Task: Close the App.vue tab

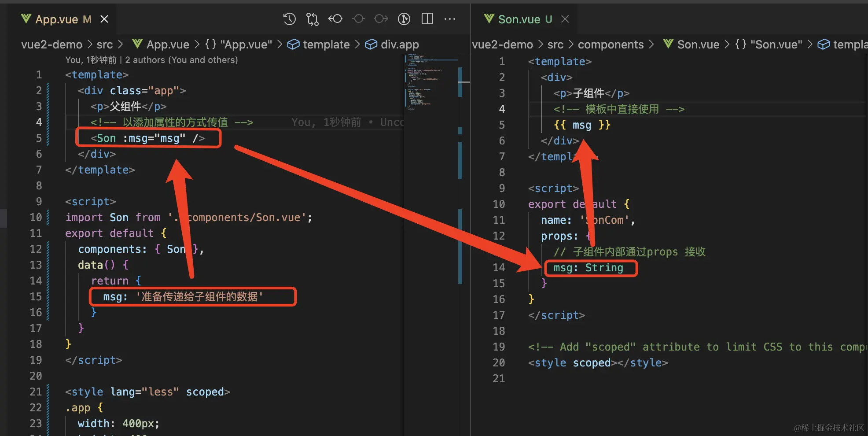Action: click(x=104, y=19)
